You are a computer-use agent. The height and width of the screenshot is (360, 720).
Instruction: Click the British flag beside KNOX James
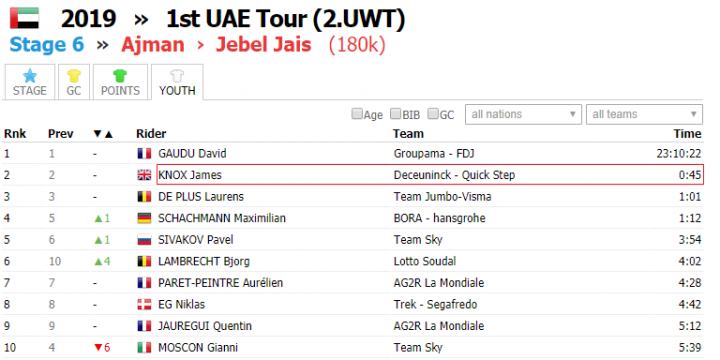point(144,175)
